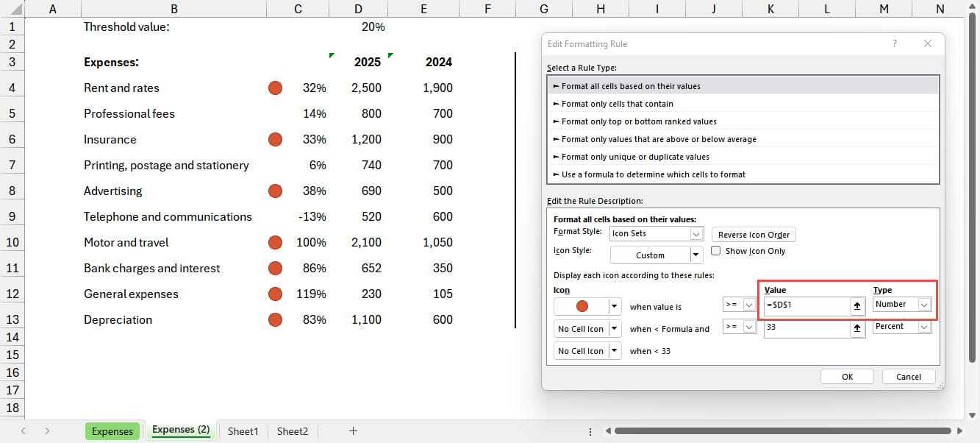Screen dimensions: 980x443
Task: Open the red circle icon picker dropdown
Action: click(x=614, y=306)
